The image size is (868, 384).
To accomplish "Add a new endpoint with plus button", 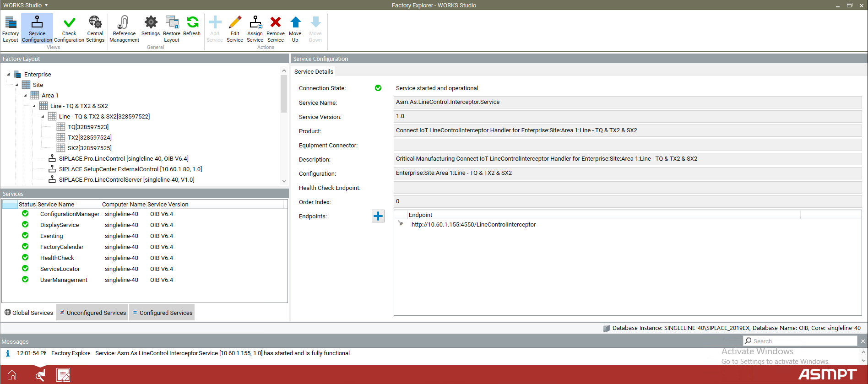I will tap(378, 216).
